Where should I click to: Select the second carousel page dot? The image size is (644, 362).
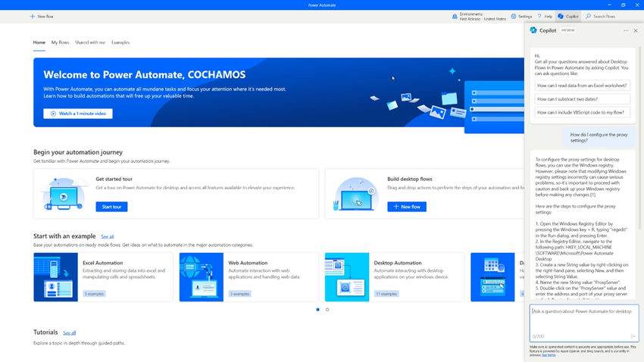pyautogui.click(x=327, y=310)
